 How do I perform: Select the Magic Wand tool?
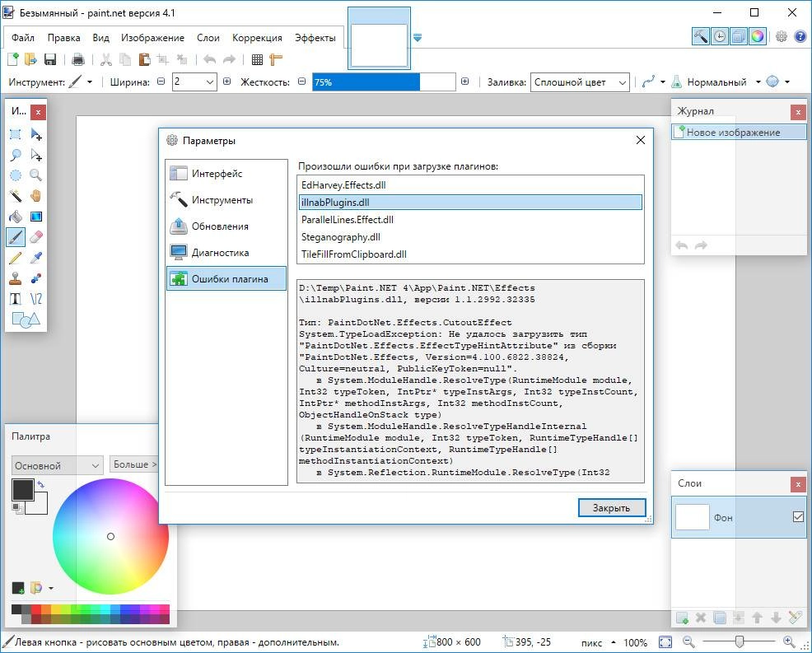(16, 196)
